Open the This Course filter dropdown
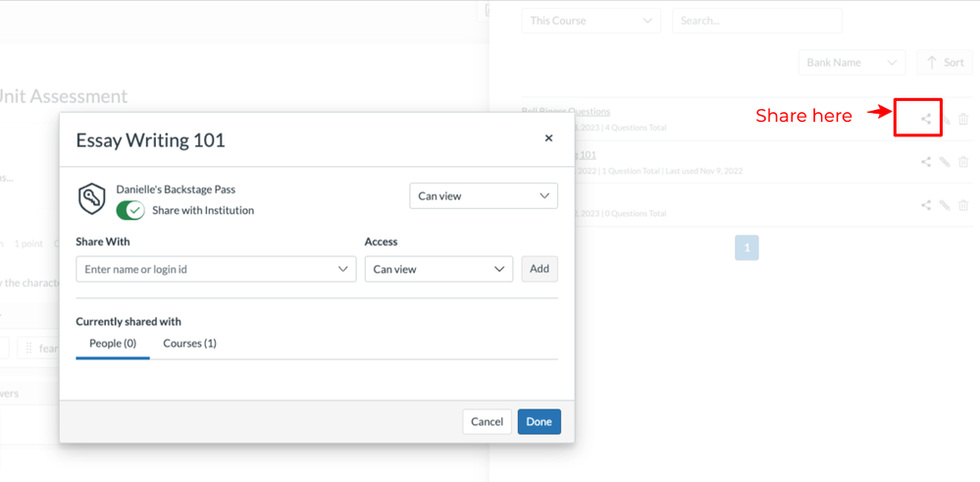The width and height of the screenshot is (980, 482). [591, 21]
